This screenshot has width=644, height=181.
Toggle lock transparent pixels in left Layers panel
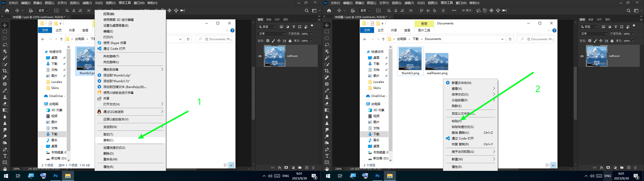(x=268, y=41)
